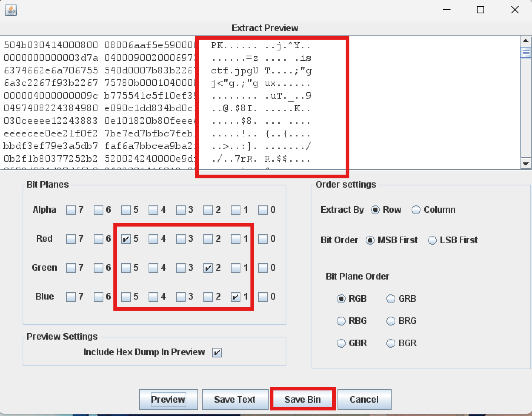Screen dimensions: 532x416
Task: Check the Green bit plane 4 checkbox
Action: [153, 268]
